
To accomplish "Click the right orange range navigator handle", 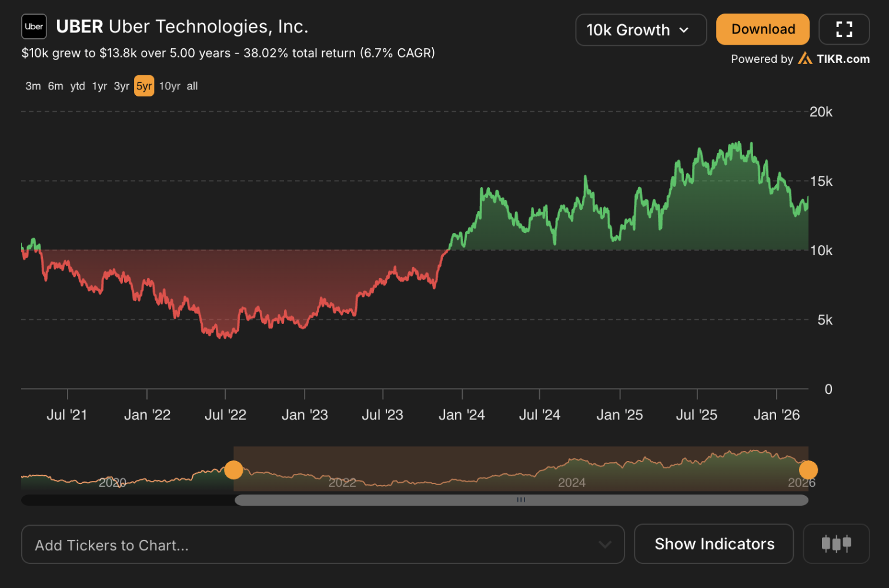I will (808, 470).
